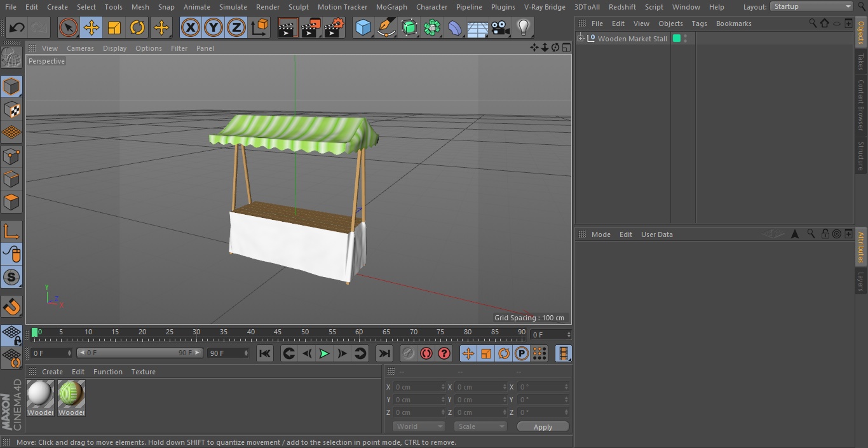Add a Floor environment object

click(x=477, y=27)
